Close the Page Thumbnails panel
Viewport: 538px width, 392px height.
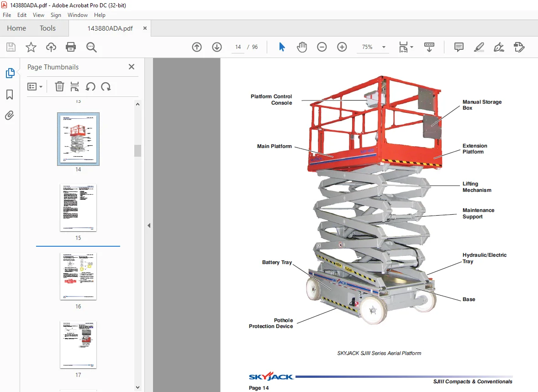click(x=132, y=67)
